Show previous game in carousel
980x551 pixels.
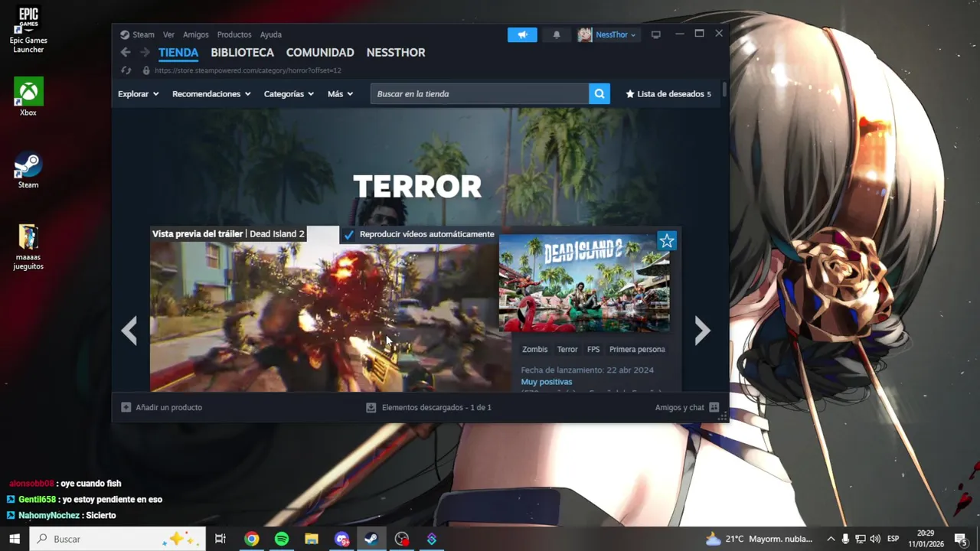(x=129, y=331)
